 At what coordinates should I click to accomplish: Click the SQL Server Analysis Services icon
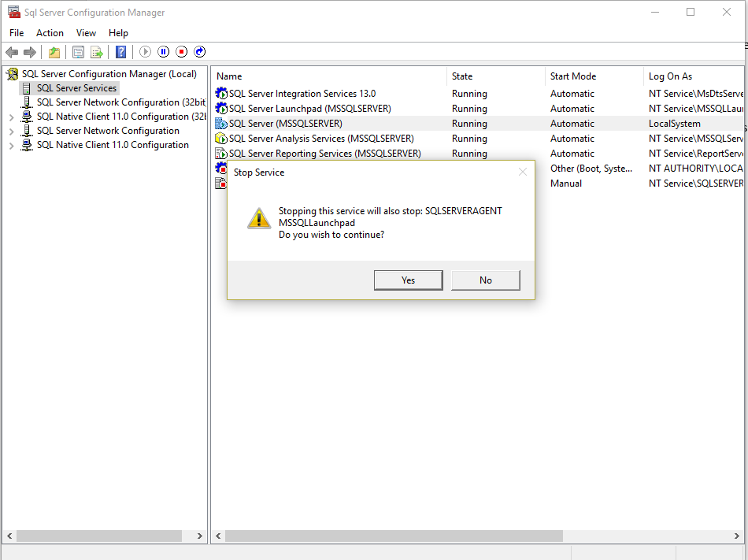pos(221,139)
